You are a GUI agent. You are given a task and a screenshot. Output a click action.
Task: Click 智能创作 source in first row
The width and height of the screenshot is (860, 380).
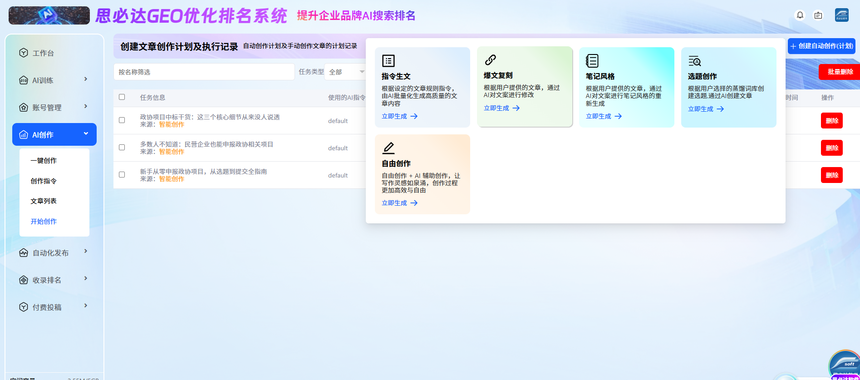172,124
